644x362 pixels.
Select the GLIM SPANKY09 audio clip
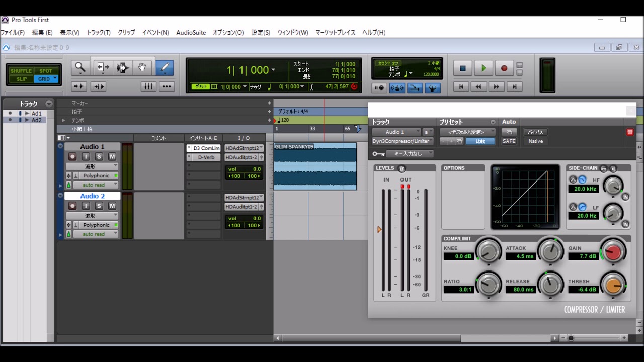[x=315, y=166]
